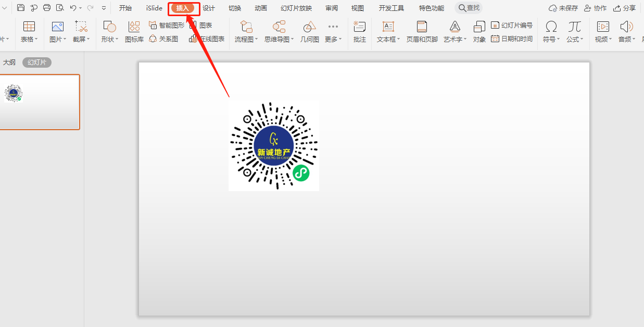Click the 音频 audio speaker icon
Image resolution: width=644 pixels, height=327 pixels.
tap(626, 27)
